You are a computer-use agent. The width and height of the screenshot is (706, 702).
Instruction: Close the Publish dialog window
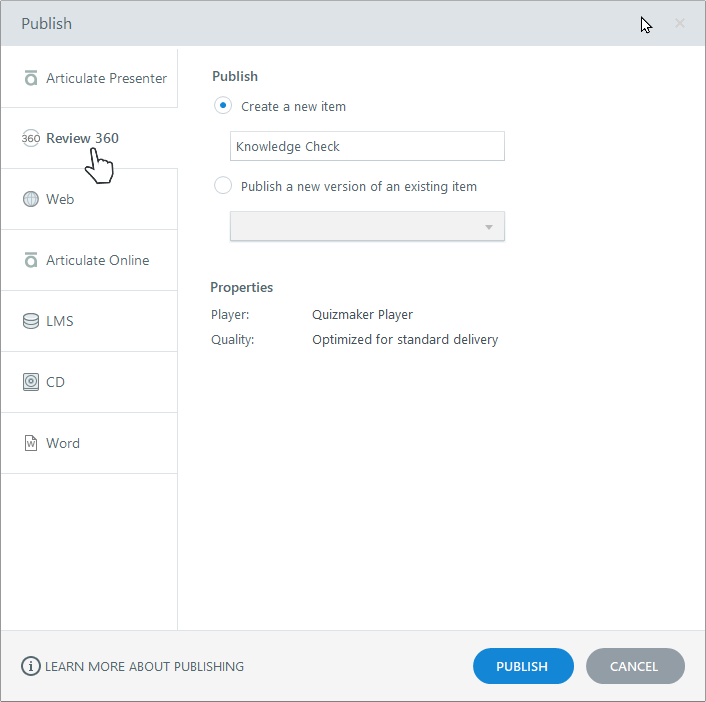[x=680, y=23]
